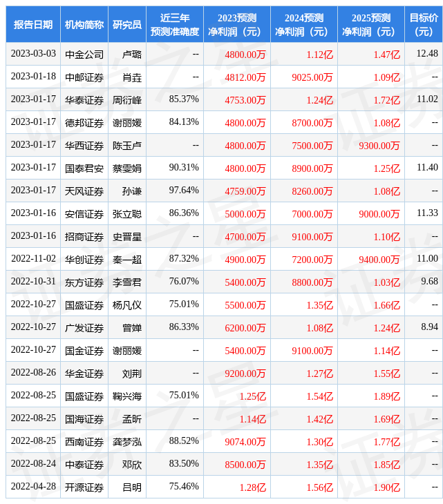This screenshot has width=443, height=504.
Task: Click the 报告日期 column header
Action: point(32,25)
